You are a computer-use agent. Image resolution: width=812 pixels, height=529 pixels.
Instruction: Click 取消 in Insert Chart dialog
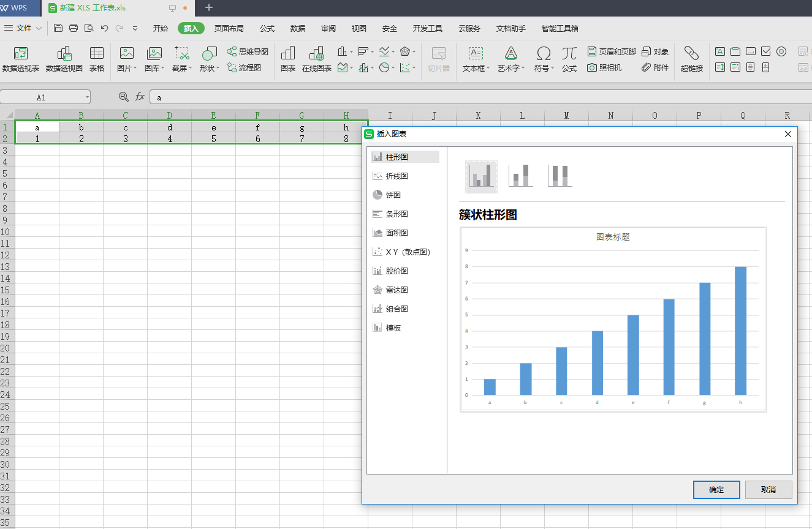point(768,490)
